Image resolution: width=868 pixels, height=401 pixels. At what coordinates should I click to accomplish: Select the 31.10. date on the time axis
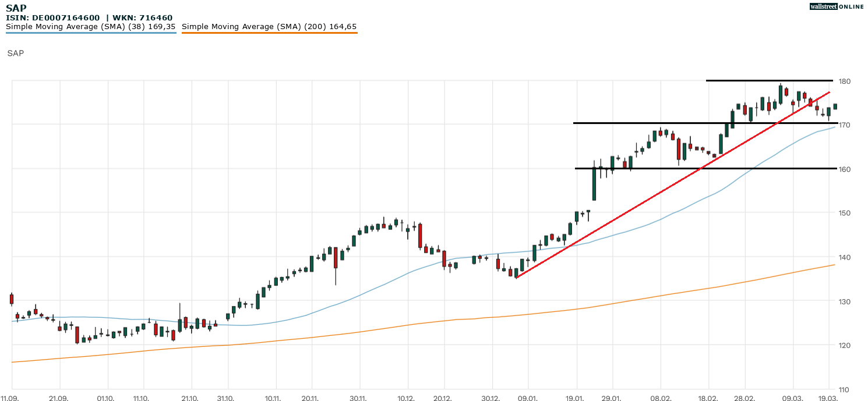[228, 398]
